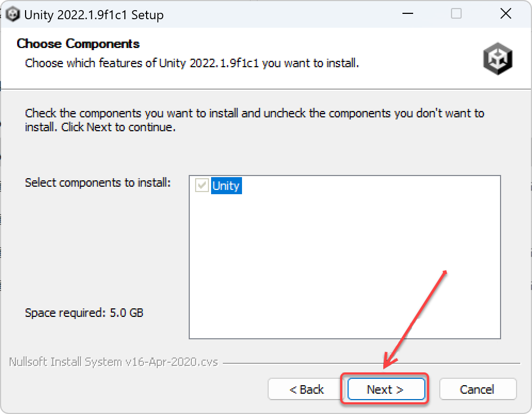Click the Space required: 5.0 GB text

tap(84, 313)
